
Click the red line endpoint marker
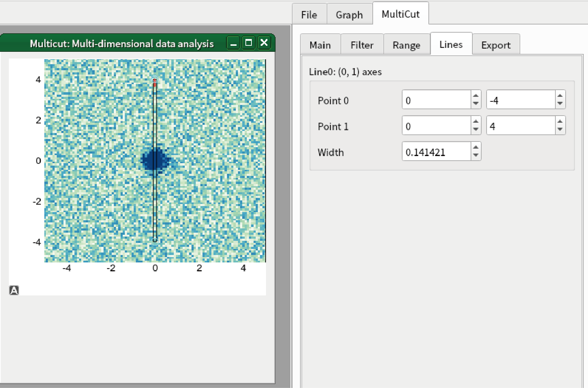155,82
